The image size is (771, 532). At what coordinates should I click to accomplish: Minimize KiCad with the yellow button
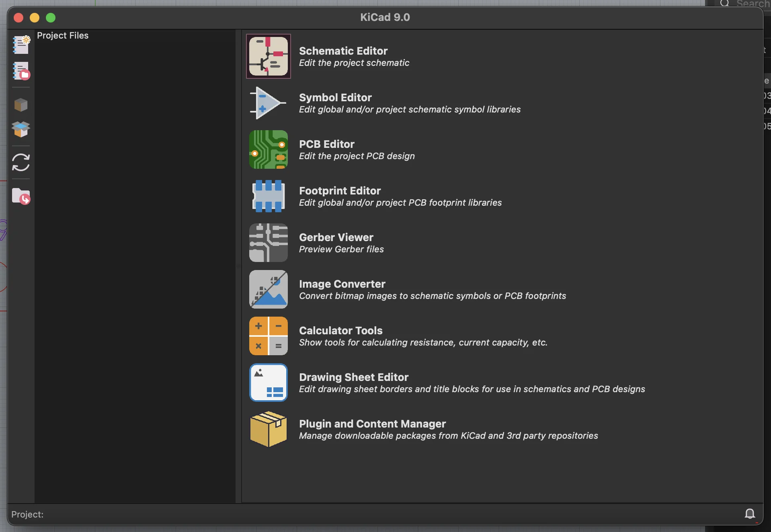coord(35,18)
